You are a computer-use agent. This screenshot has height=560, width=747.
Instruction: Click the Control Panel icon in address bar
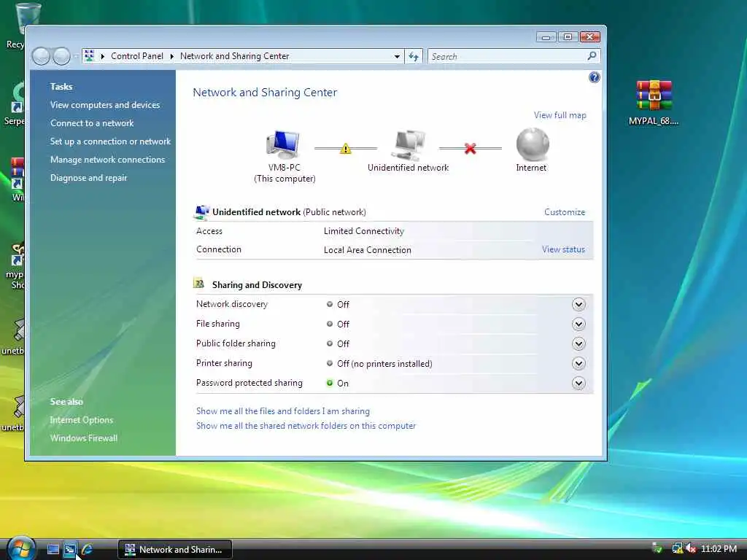[x=89, y=56]
